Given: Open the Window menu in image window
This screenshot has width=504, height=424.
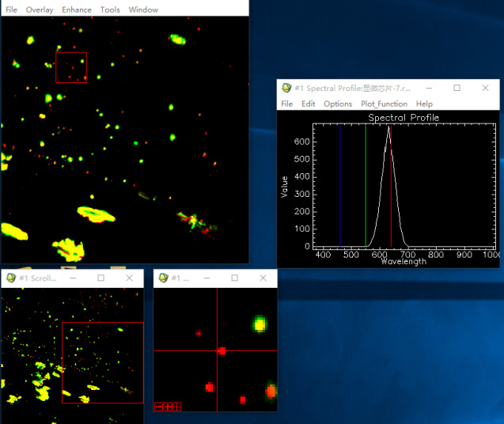Looking at the screenshot, I should (143, 10).
